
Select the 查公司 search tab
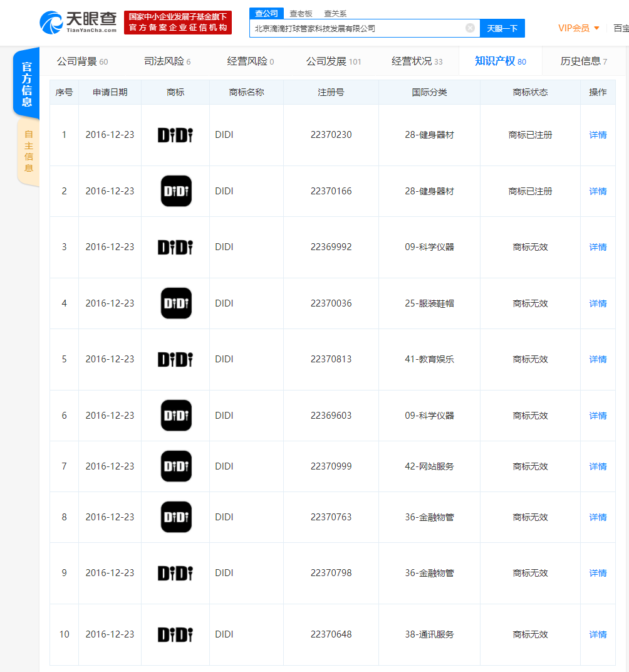pyautogui.click(x=266, y=14)
